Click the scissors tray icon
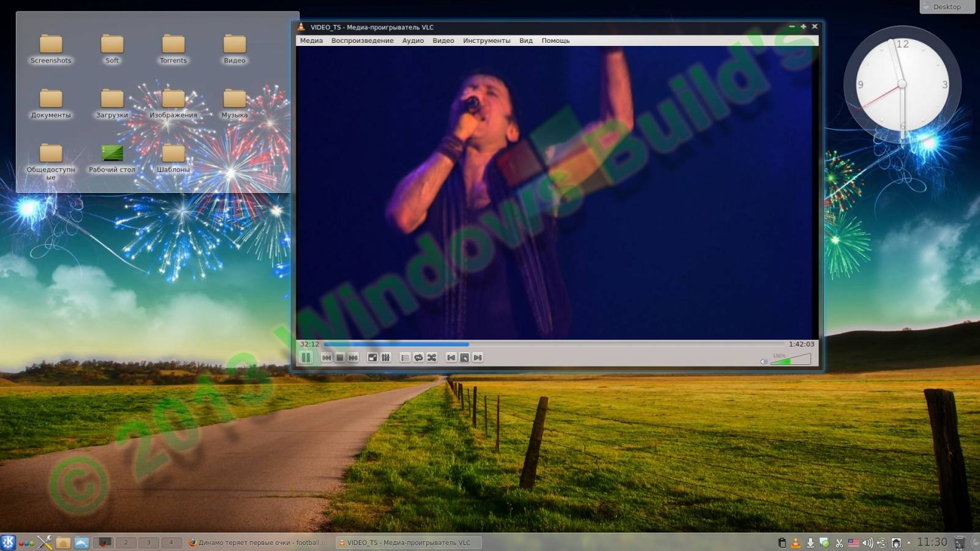 pyautogui.click(x=839, y=542)
